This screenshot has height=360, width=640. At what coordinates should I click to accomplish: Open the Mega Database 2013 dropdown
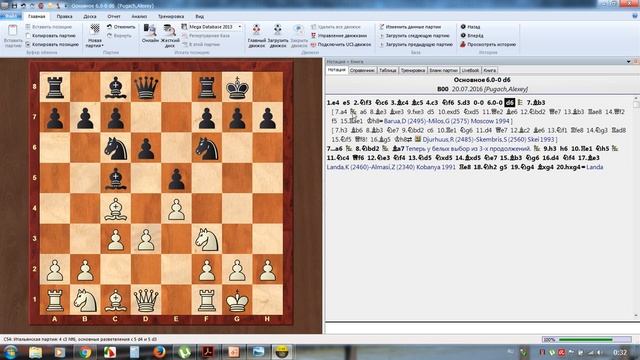pos(240,27)
